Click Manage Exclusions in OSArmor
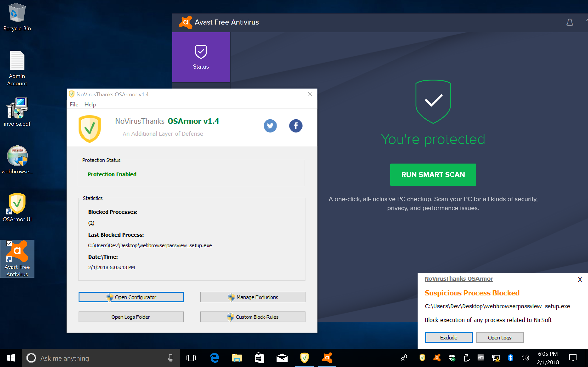Screen dimensions: 588x367 click(253, 297)
